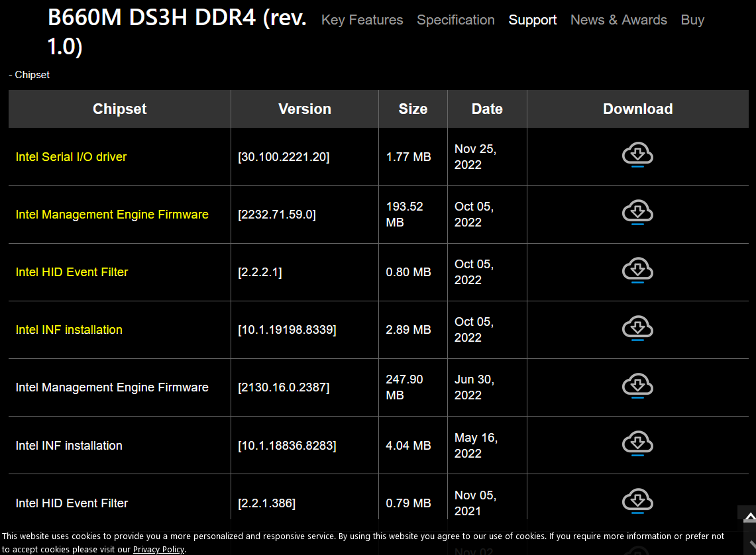Click yellow Intel Management Engine Firmware entry
The width and height of the screenshot is (756, 555).
click(112, 215)
